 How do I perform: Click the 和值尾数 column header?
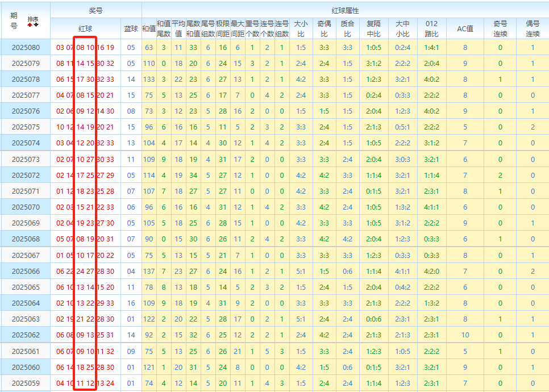pyautogui.click(x=164, y=29)
